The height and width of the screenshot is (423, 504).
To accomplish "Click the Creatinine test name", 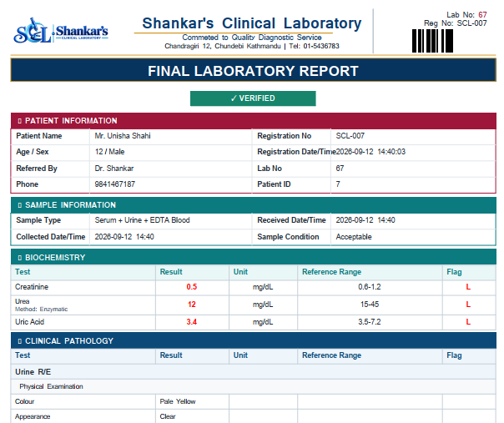I will (32, 287).
